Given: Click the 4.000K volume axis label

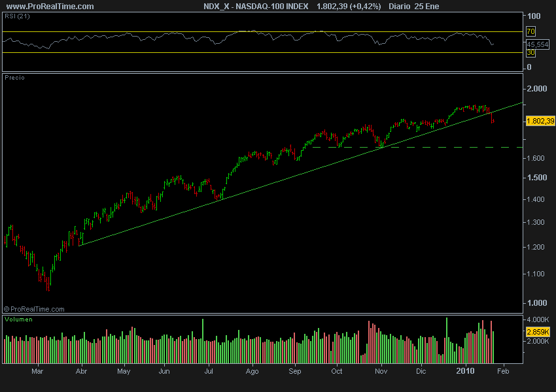Looking at the screenshot, I should (x=538, y=319).
